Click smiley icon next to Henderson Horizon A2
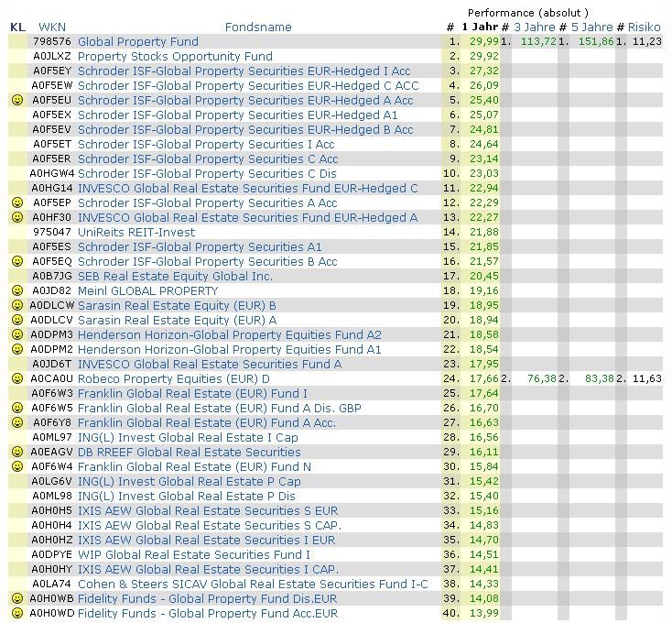The image size is (672, 623). pyautogui.click(x=17, y=334)
